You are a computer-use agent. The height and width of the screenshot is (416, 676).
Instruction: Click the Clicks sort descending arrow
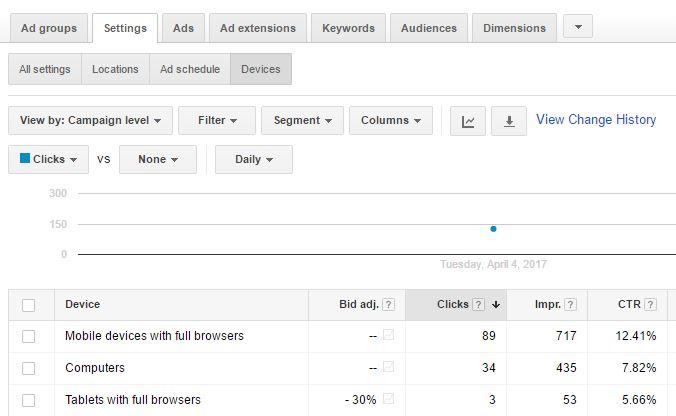[x=496, y=305]
